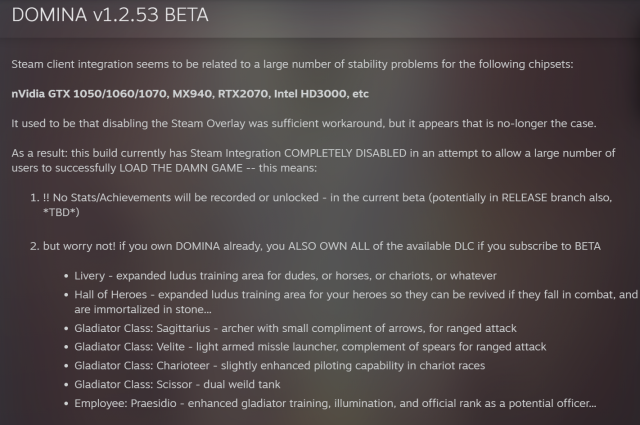Screen dimensions: 640x425
Task: Click the 'Intel HD3000, etc' text
Action: [x=330, y=94]
